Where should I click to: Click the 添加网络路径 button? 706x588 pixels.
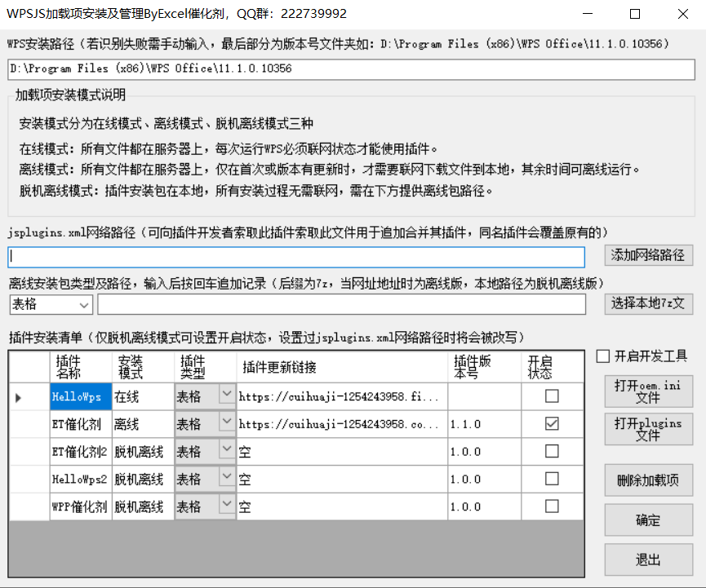tap(648, 255)
